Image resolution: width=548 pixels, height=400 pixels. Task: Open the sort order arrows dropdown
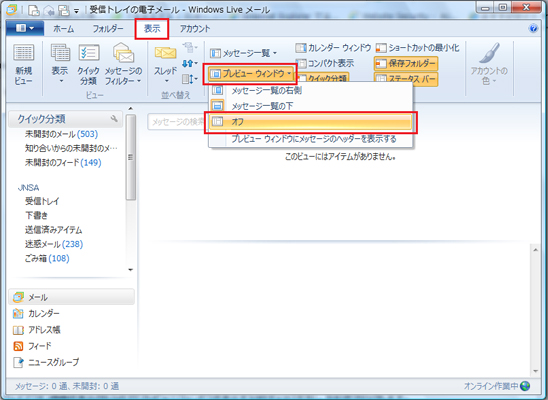(x=190, y=63)
